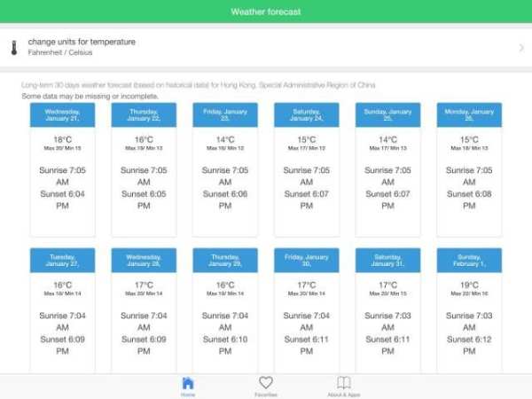Tap Sunset 6:04 PM on January 21 card
The image size is (532, 399).
(x=62, y=199)
